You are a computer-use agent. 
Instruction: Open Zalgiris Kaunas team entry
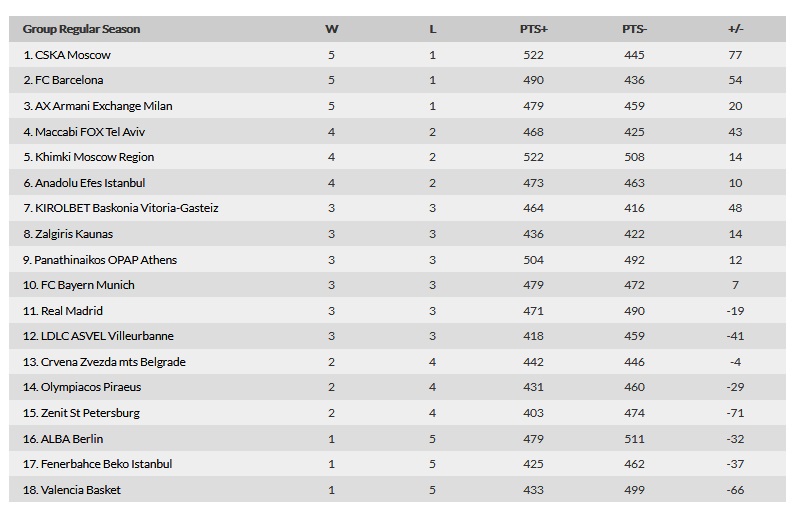click(x=68, y=234)
